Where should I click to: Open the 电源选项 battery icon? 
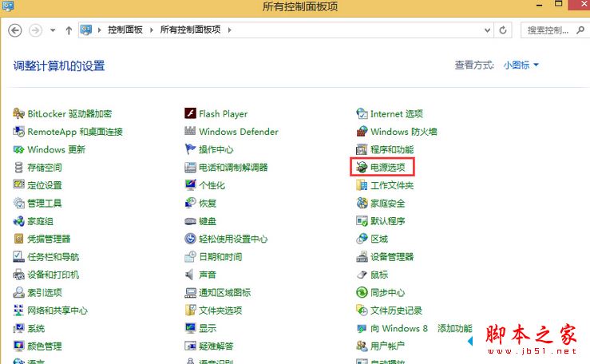[x=362, y=168]
